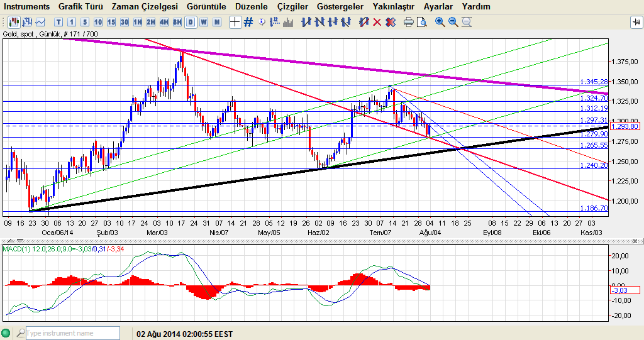Open the Instruments menu
644x340 pixels.
click(x=26, y=6)
